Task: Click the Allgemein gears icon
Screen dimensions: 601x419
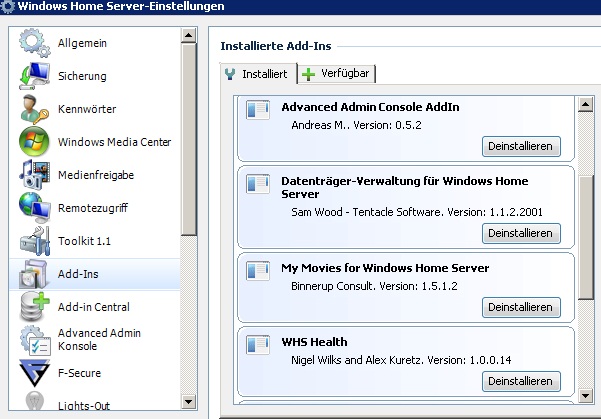Action: 34,43
